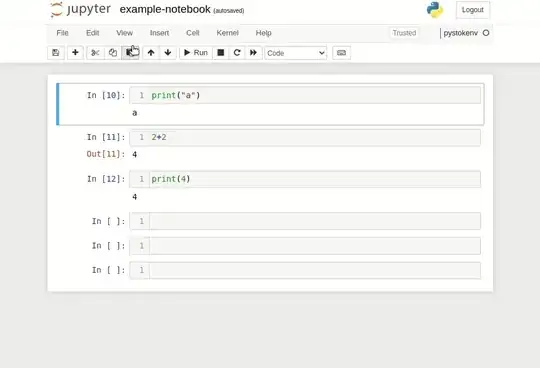Image resolution: width=540 pixels, height=368 pixels.
Task: Click into the print(4) code cell
Action: 315,179
